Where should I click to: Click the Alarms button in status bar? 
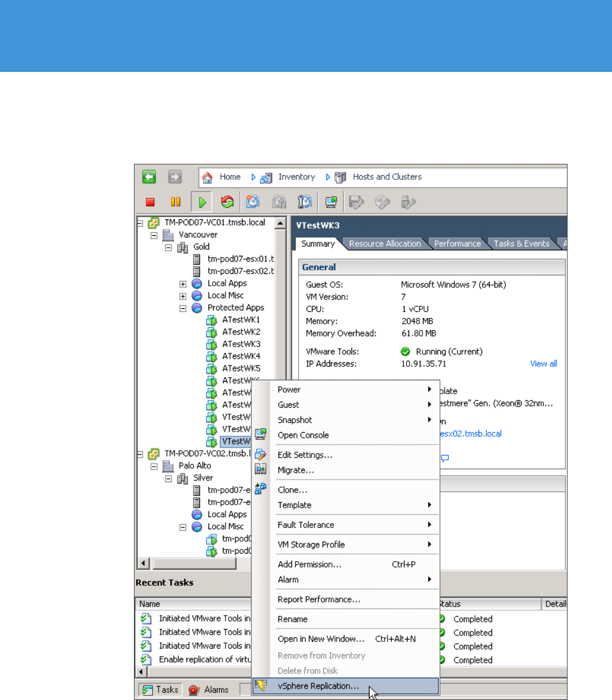point(208,690)
